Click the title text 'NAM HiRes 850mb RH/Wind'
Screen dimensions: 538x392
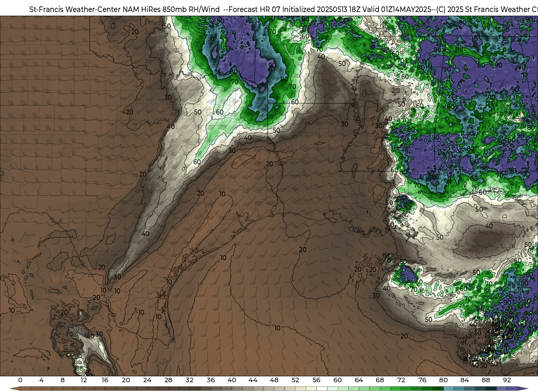171,10
